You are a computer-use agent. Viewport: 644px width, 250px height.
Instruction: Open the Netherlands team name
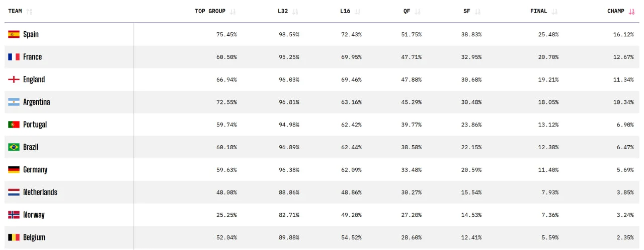pos(40,192)
